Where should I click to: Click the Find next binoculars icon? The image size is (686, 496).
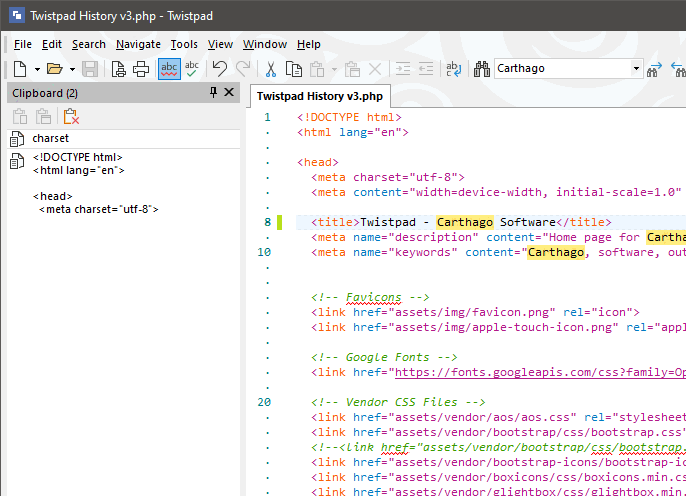pos(654,69)
